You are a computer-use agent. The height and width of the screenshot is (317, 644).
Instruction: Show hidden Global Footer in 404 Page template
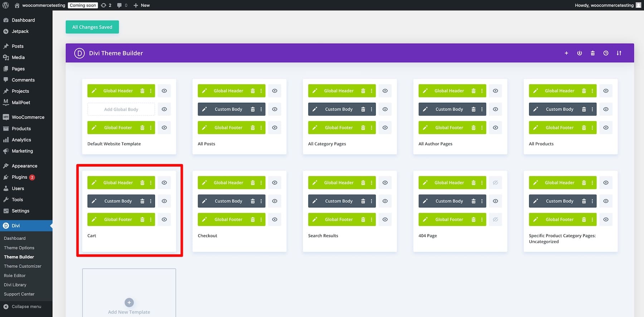click(496, 220)
